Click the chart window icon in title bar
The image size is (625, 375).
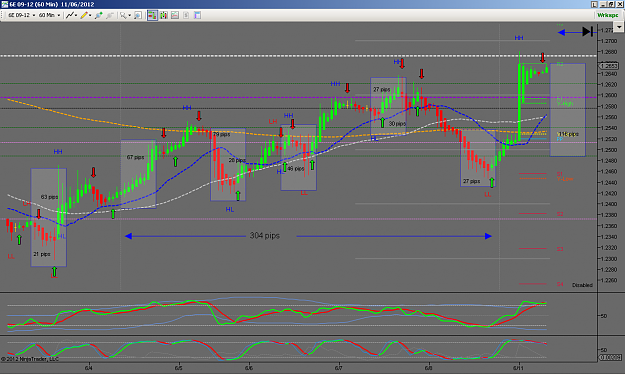4,4
